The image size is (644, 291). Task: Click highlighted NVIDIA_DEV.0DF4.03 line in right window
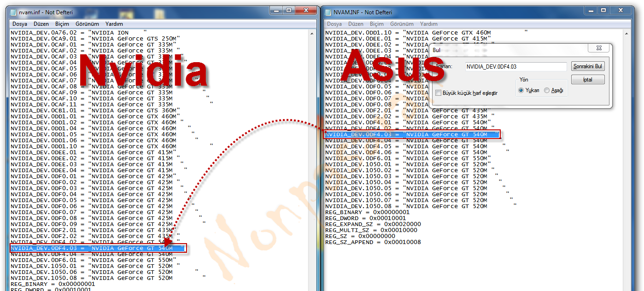pyautogui.click(x=412, y=134)
